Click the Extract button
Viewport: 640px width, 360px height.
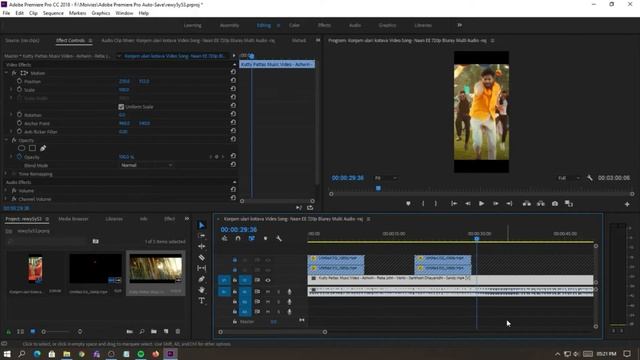point(541,204)
